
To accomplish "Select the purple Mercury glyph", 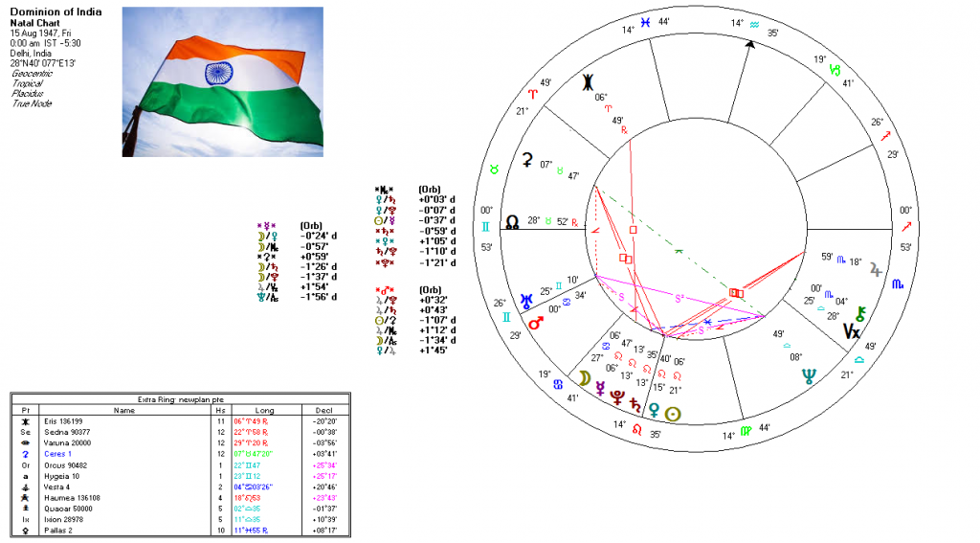I will point(602,390).
